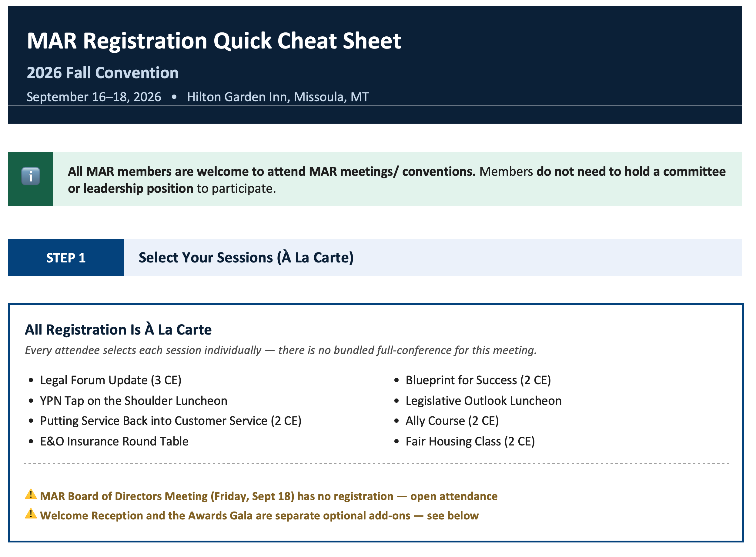The width and height of the screenshot is (756, 557).
Task: Click the blue info icon
Action: [x=30, y=176]
